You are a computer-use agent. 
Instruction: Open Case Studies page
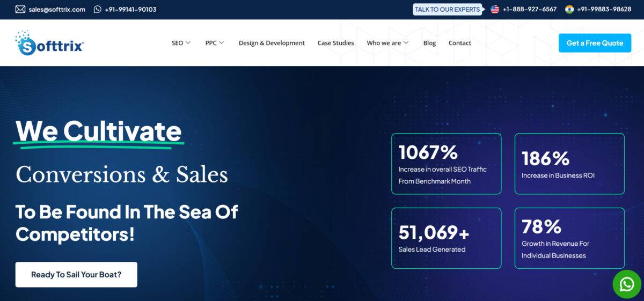pyautogui.click(x=336, y=43)
